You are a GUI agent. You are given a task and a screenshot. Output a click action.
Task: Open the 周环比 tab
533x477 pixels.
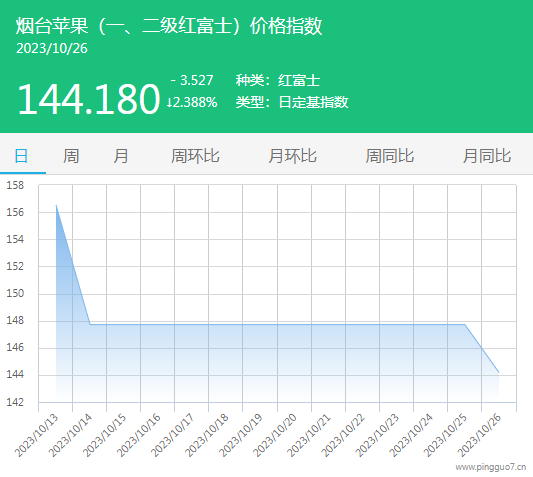point(195,156)
